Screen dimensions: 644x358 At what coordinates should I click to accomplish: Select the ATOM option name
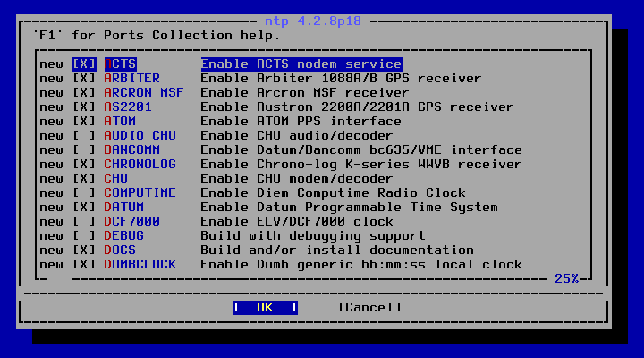coord(121,122)
